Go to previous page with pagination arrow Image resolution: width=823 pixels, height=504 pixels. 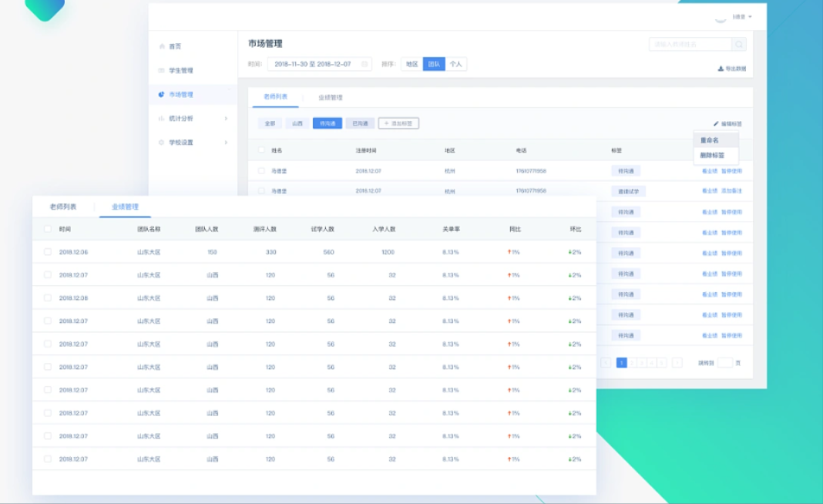pos(606,363)
